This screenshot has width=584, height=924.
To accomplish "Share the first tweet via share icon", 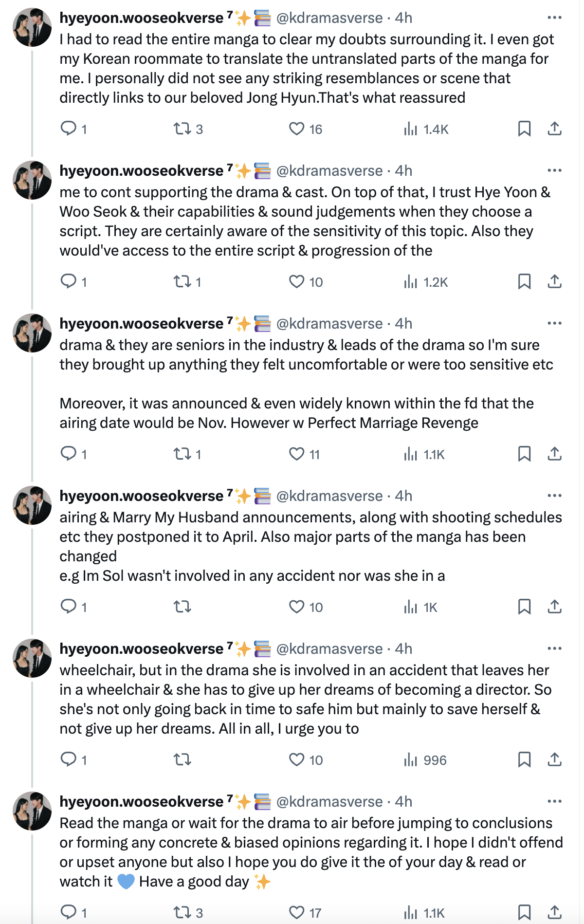I will (x=555, y=129).
